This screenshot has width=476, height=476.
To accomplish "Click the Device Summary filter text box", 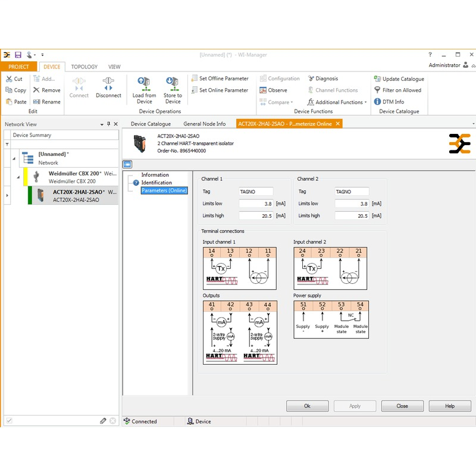I will pyautogui.click(x=65, y=145).
